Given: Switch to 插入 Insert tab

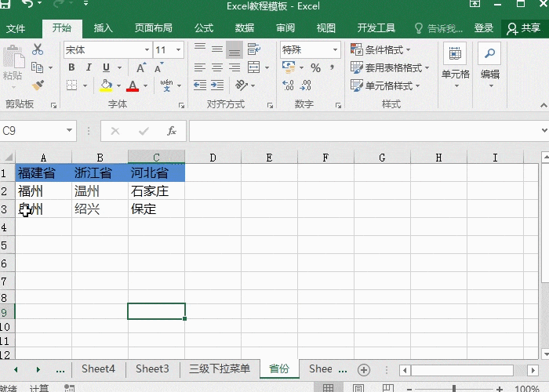Looking at the screenshot, I should [x=104, y=28].
